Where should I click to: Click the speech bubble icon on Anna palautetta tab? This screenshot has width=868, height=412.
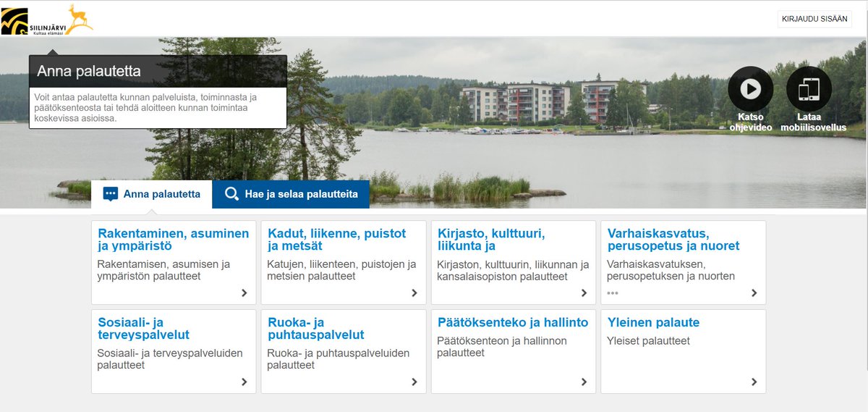(111, 194)
